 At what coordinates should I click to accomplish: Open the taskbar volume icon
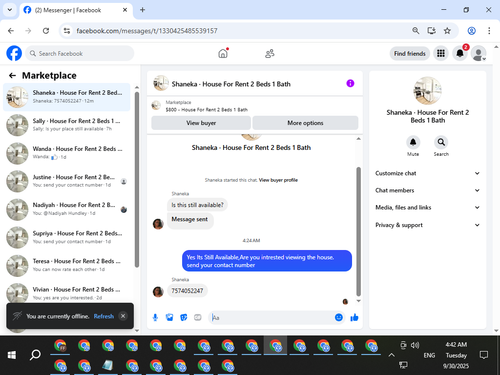(x=415, y=345)
